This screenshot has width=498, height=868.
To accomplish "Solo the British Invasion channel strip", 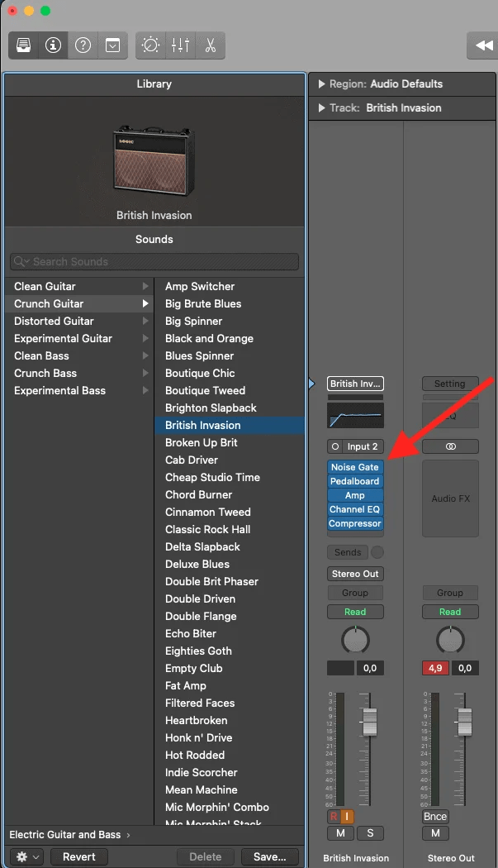I will coord(370,833).
